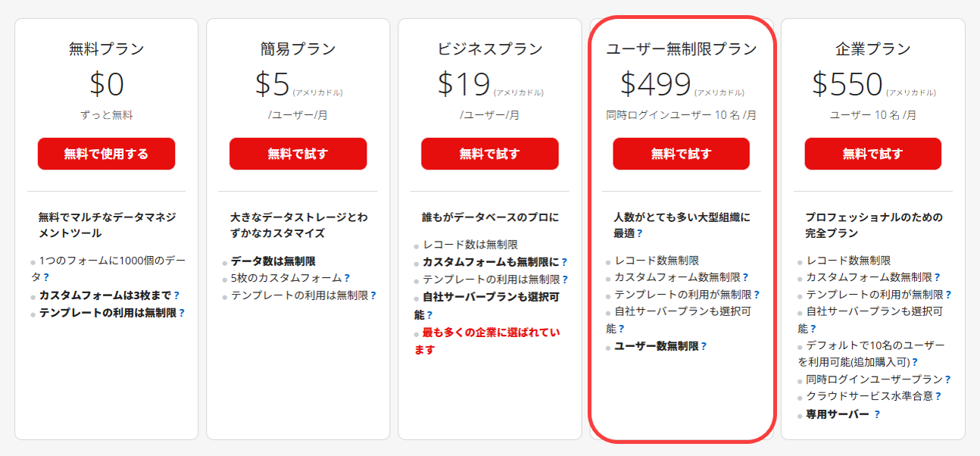Click the question mark beside ユーザー数無制限
This screenshot has width=980, height=456.
coord(704,346)
